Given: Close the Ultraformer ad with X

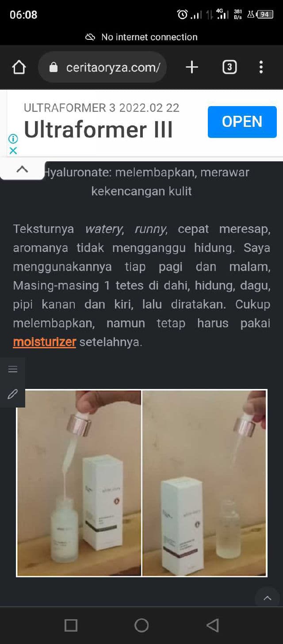Looking at the screenshot, I should (x=13, y=150).
